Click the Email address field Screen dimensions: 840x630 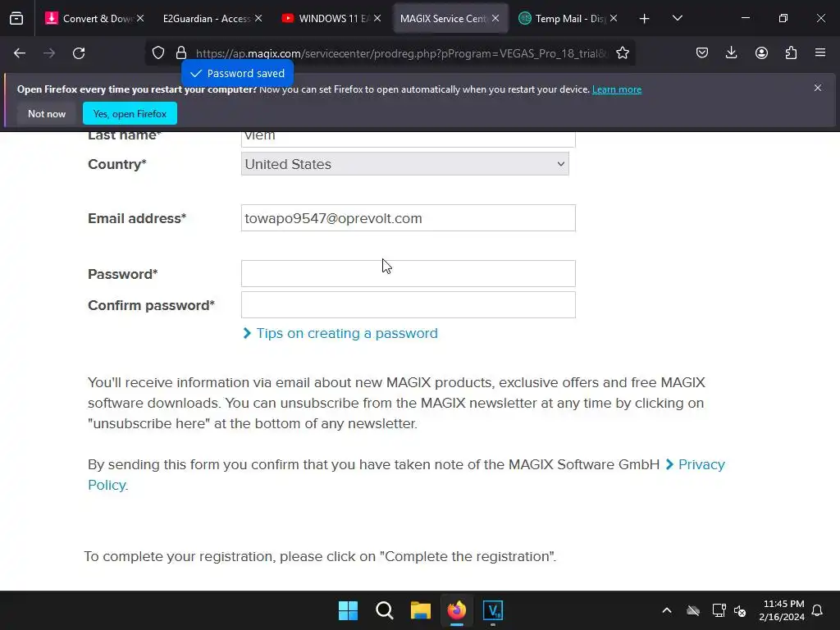(x=409, y=218)
